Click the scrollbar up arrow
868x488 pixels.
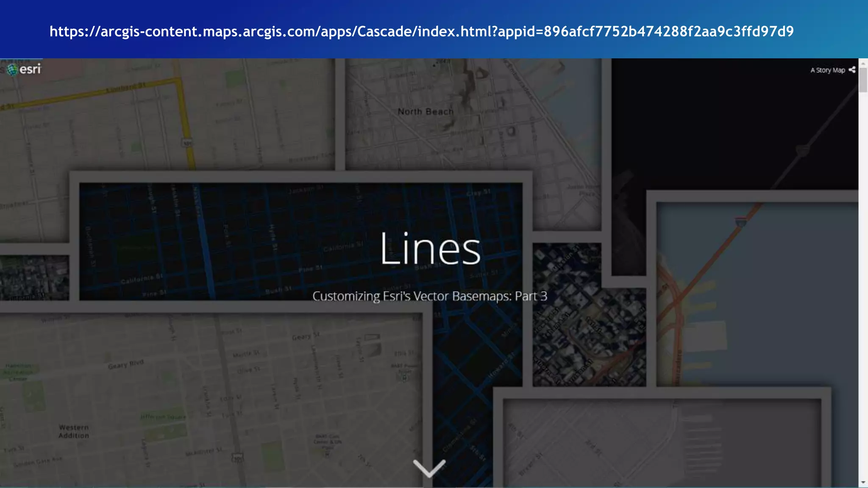point(863,63)
